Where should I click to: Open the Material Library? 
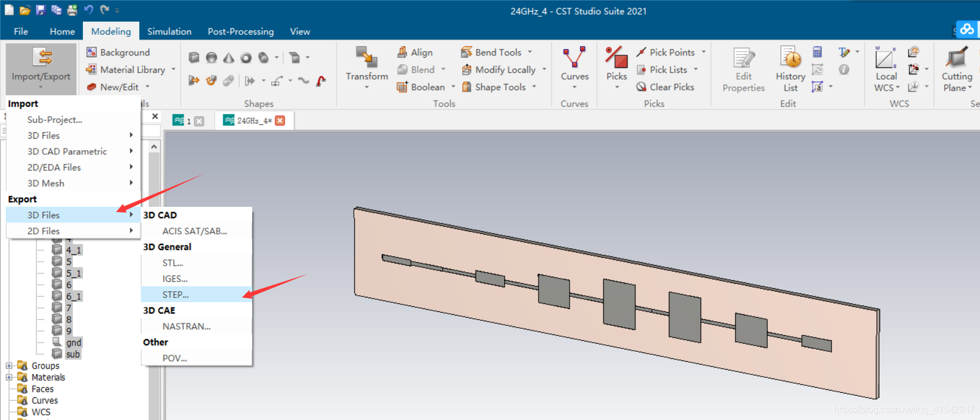(126, 69)
